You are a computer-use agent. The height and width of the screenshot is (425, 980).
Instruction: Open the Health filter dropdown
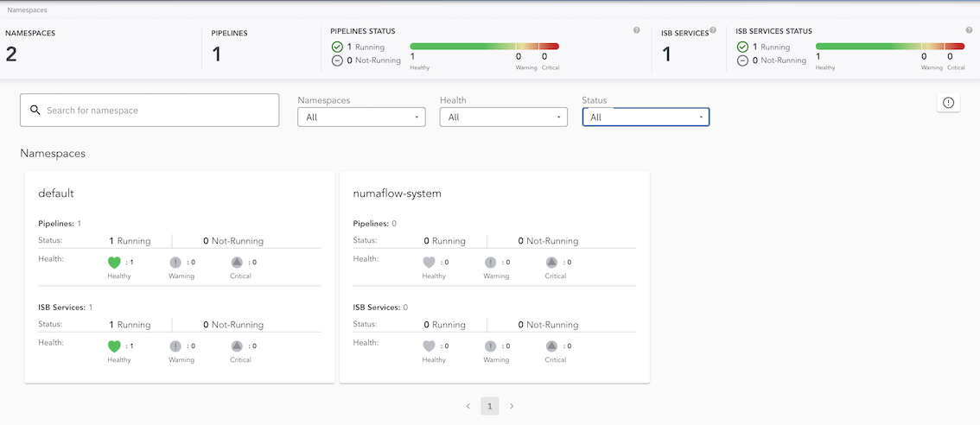504,117
